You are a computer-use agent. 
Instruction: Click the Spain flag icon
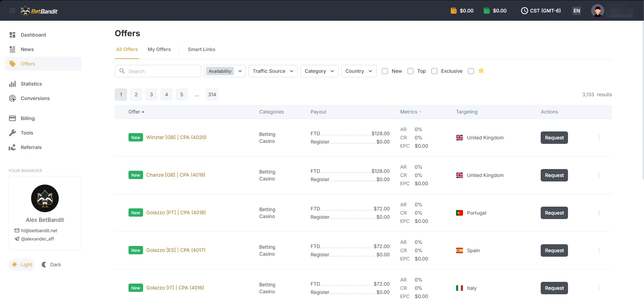(460, 250)
